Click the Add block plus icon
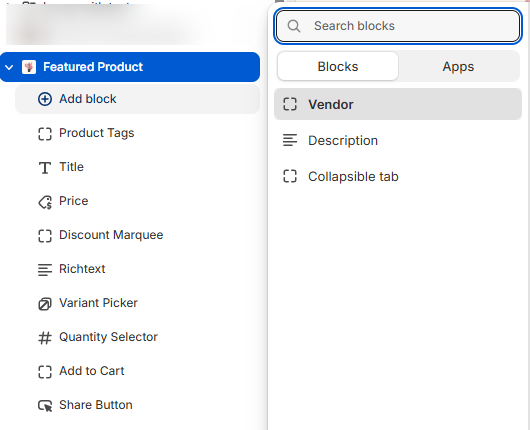This screenshot has height=430, width=530. [45, 99]
